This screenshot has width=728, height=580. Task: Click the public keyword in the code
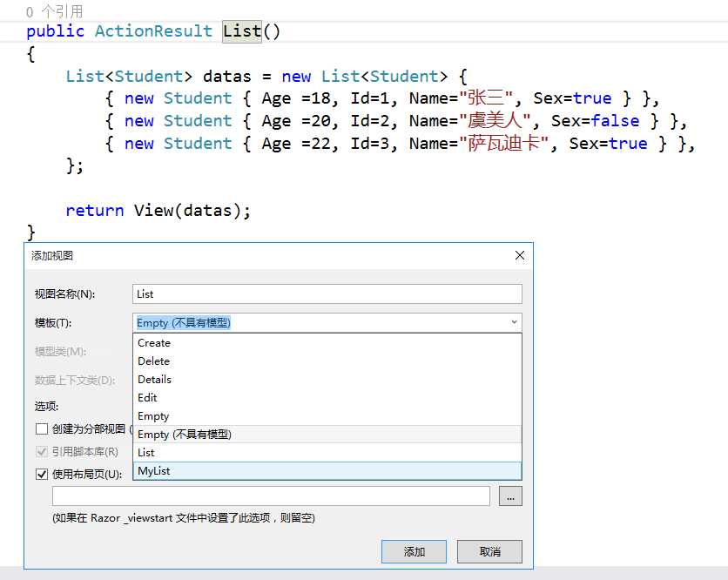[x=55, y=31]
